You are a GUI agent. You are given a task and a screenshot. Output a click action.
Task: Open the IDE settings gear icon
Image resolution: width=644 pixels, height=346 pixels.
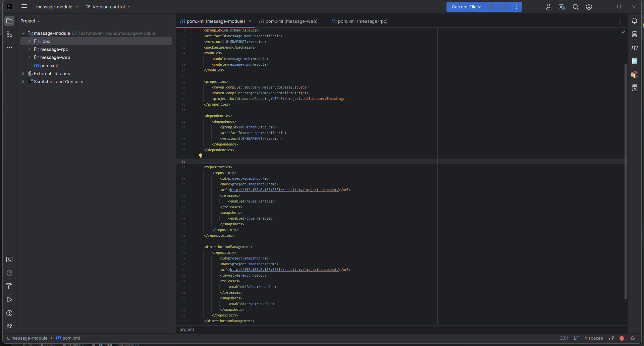(589, 7)
